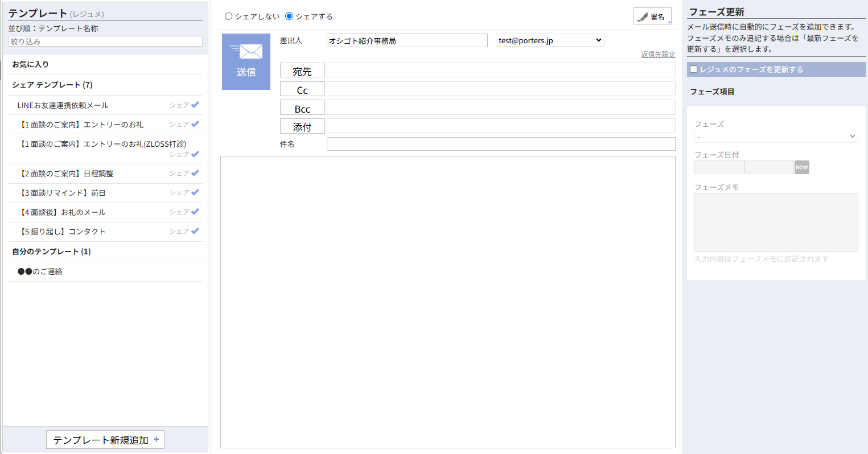Open template 【5 掘り起し】コンタクト
Viewport: 868px width, 454px height.
(61, 232)
